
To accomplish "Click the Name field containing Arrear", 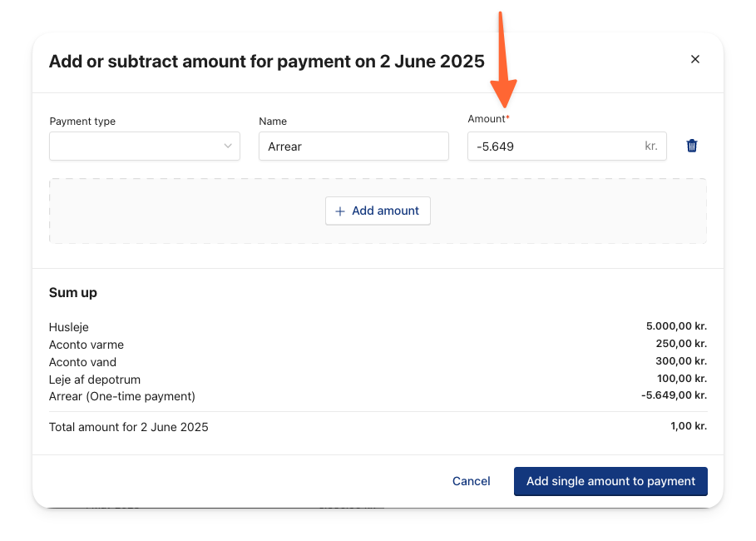I will click(353, 146).
